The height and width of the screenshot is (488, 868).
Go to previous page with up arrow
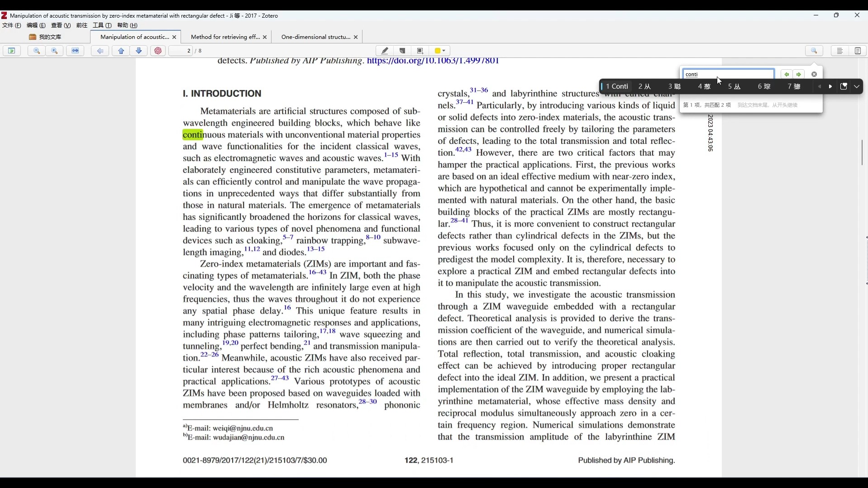pos(121,51)
